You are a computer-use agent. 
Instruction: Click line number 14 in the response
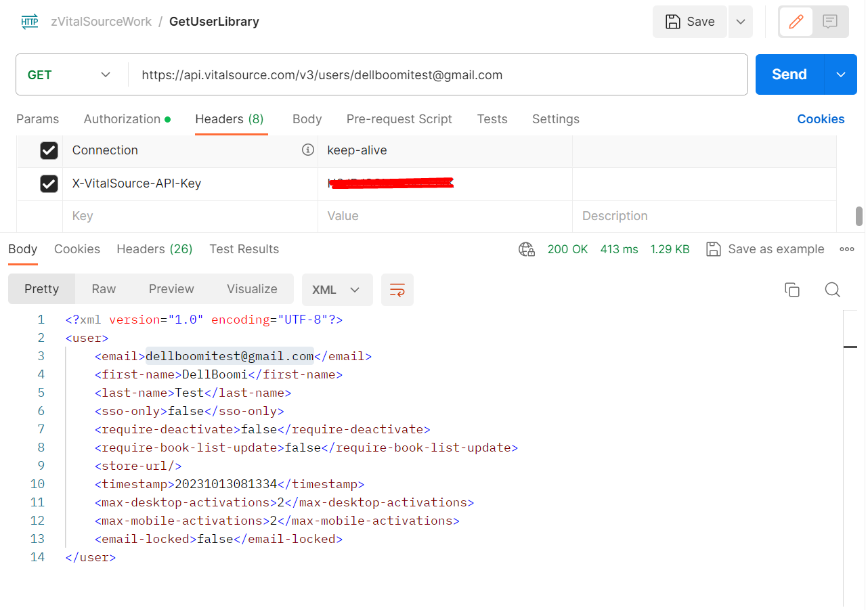(37, 557)
